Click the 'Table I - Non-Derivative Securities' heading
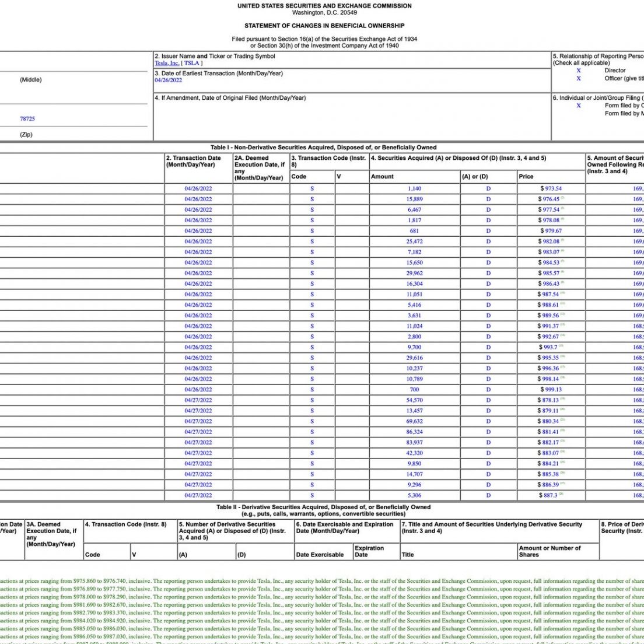The width and height of the screenshot is (644, 644). (324, 148)
